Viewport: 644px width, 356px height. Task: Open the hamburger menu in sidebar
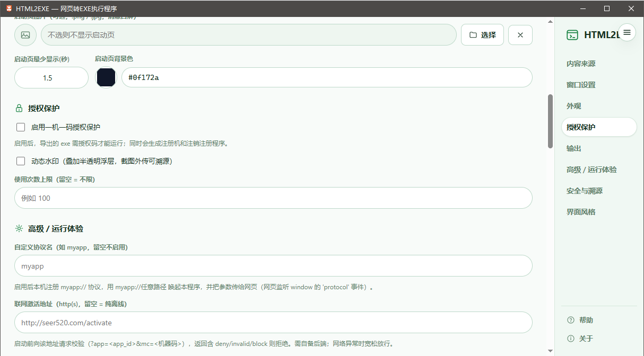pyautogui.click(x=627, y=32)
